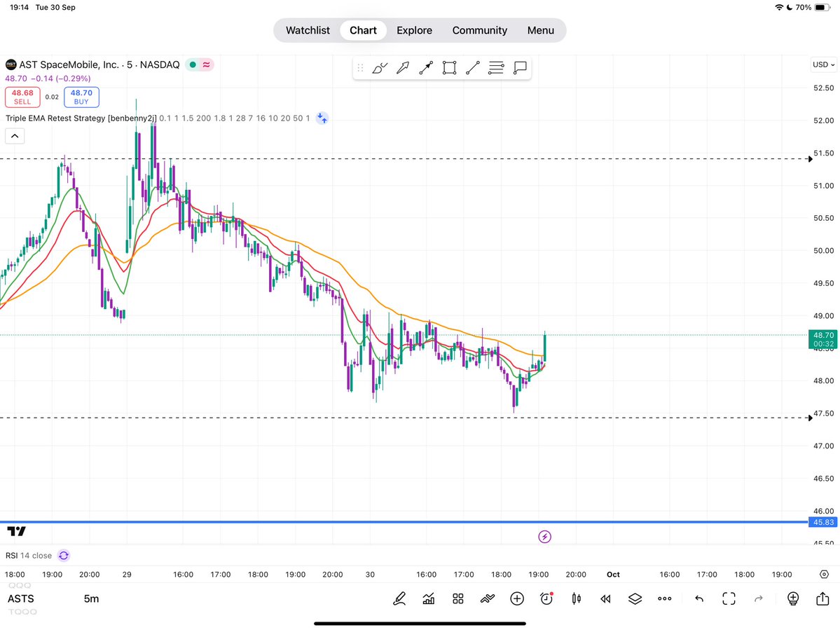Click the 52.50 price scale label
Image resolution: width=840 pixels, height=630 pixels.
(x=823, y=88)
